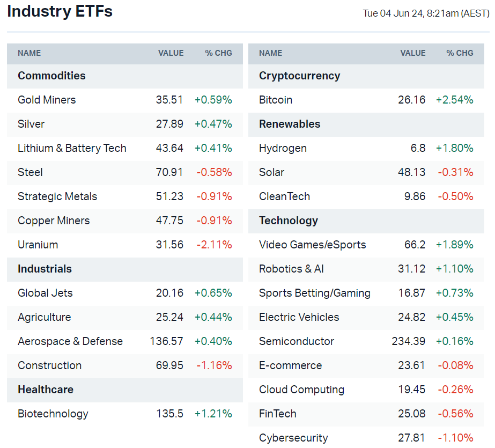Sort left table by VALUE column
Viewport: 495px width, 448px height.
pos(171,53)
